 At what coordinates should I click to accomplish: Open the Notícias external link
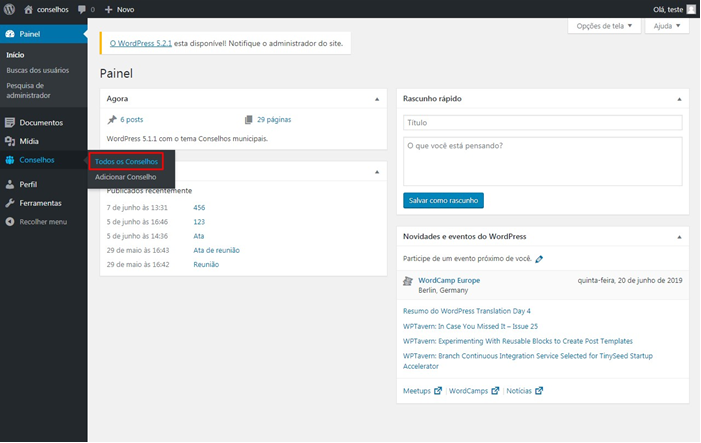pyautogui.click(x=519, y=391)
